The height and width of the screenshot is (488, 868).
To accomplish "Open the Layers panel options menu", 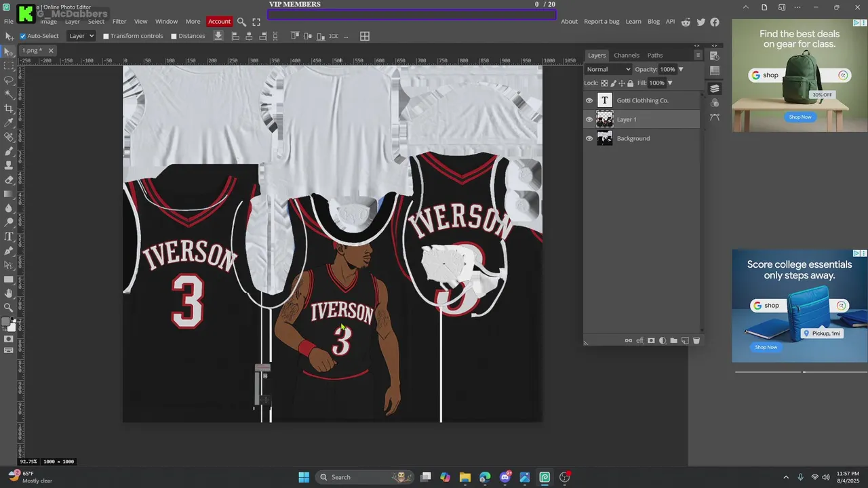I will click(698, 56).
